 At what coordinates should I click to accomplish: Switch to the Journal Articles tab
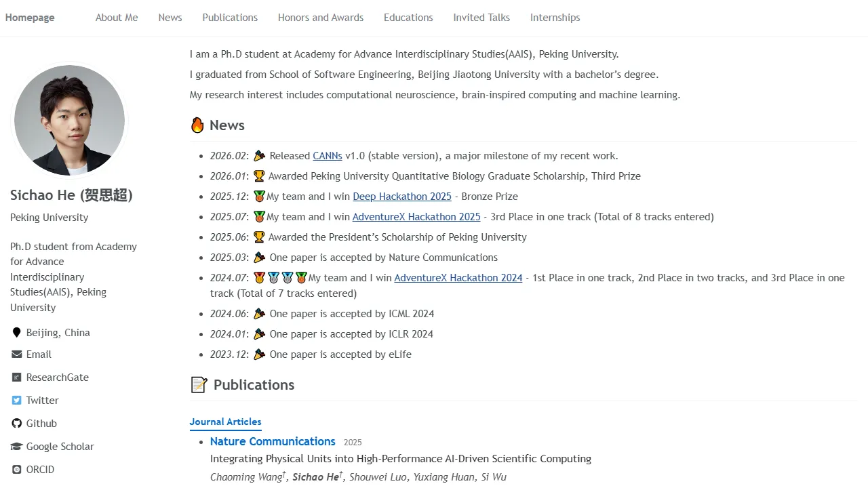[x=225, y=422]
